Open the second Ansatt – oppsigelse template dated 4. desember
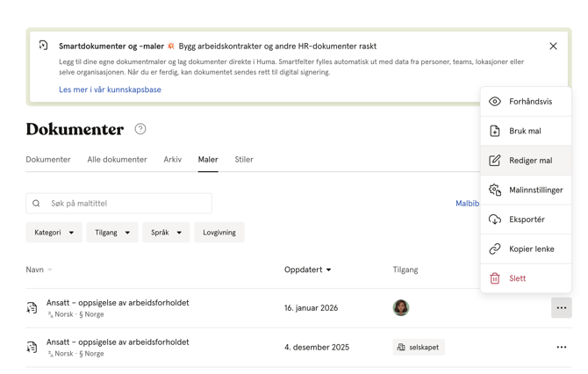The image size is (588, 374). pos(118,342)
